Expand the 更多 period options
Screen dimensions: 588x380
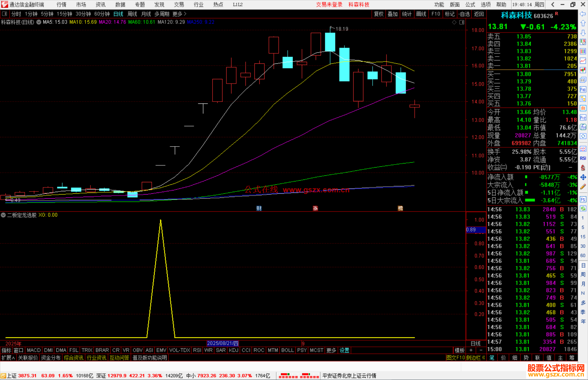point(179,14)
